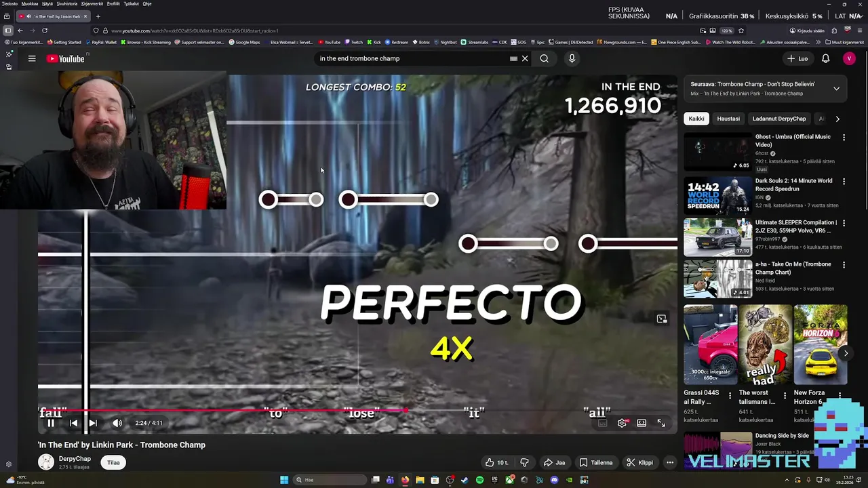Viewport: 868px width, 488px height.
Task: Show more filter chips with the arrow
Action: (x=837, y=119)
